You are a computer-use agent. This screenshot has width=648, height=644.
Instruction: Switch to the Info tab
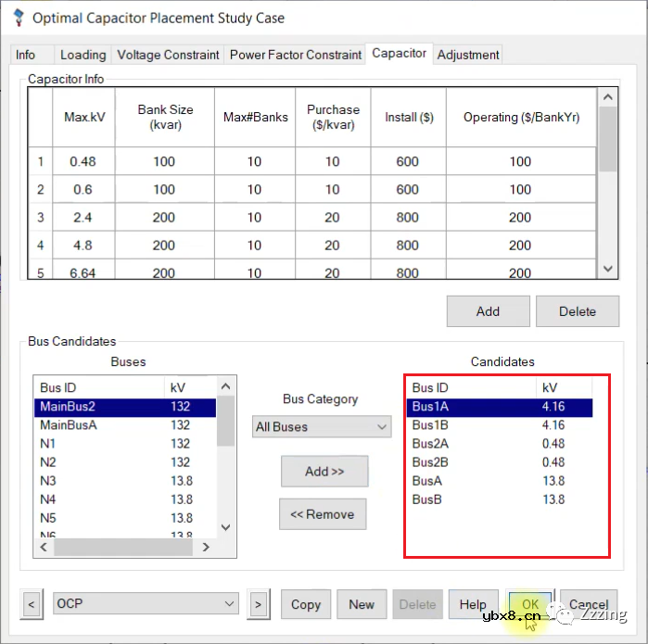[26, 55]
